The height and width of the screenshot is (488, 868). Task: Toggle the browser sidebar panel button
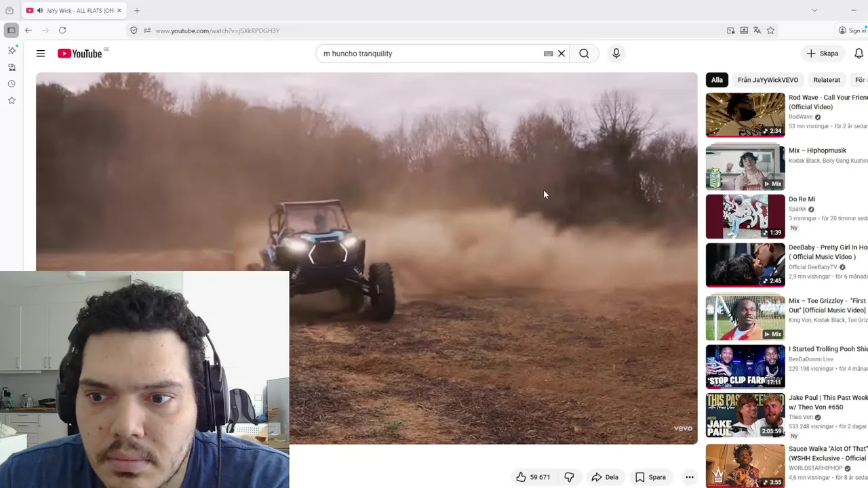click(x=11, y=30)
